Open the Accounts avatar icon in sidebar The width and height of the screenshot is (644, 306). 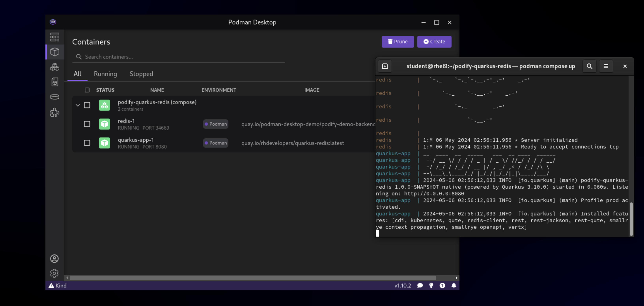tap(54, 259)
